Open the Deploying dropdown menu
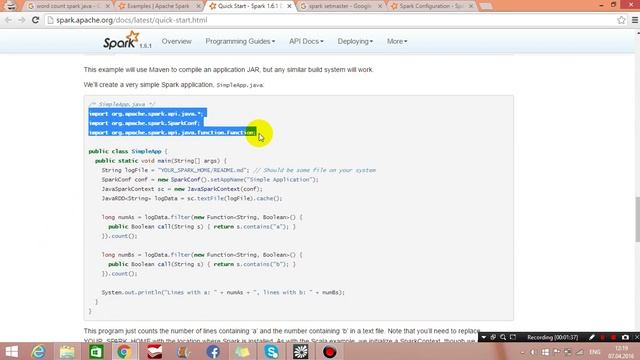640x360 pixels. (355, 41)
